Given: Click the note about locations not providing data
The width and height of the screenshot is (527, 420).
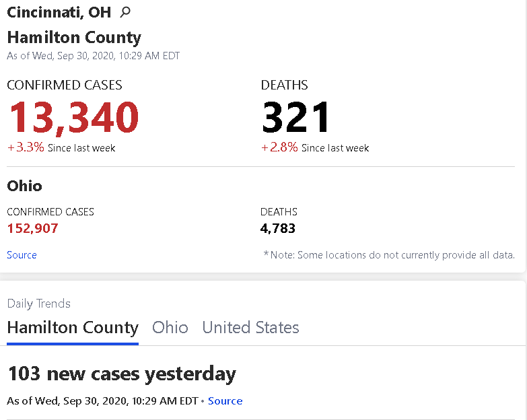Looking at the screenshot, I should point(389,255).
